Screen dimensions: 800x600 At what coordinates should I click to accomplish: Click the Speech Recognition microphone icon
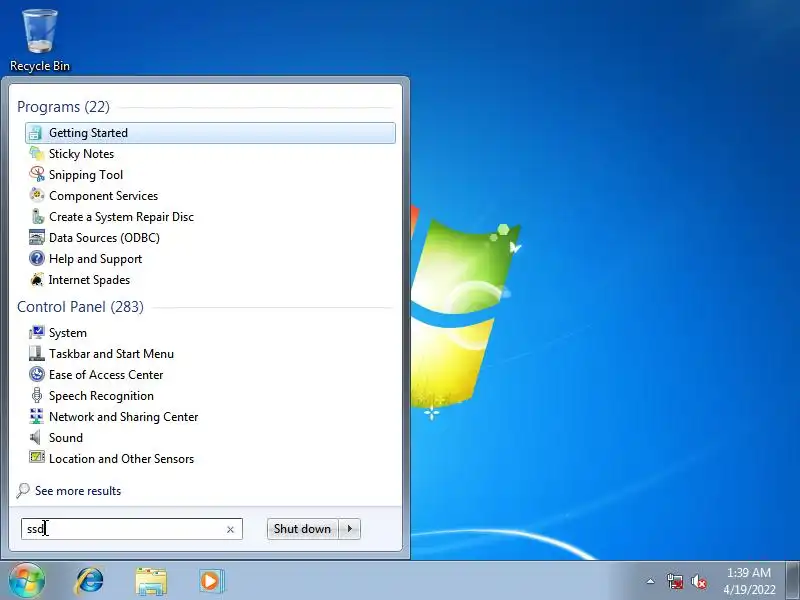click(36, 395)
